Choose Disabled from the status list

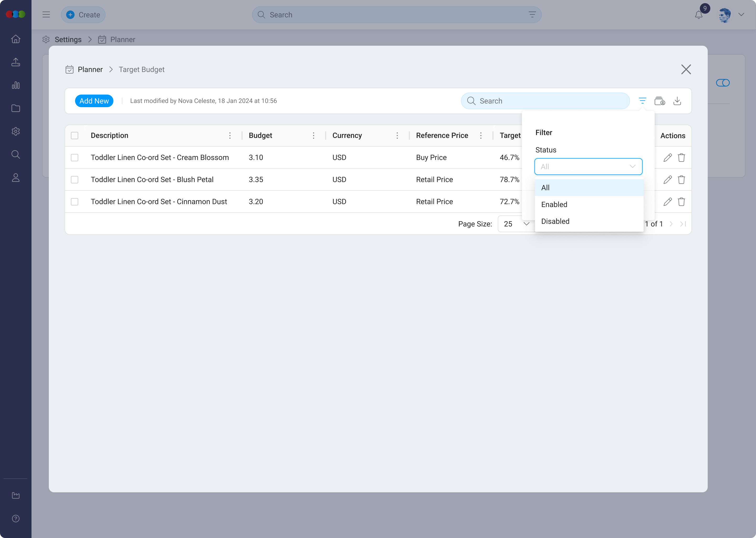[x=555, y=221]
